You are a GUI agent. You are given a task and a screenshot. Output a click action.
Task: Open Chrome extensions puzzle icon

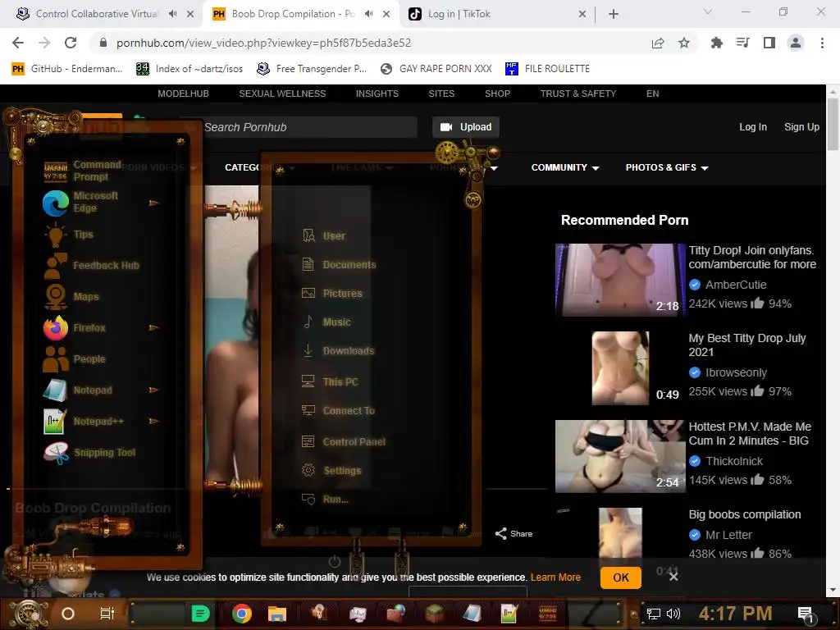point(716,43)
